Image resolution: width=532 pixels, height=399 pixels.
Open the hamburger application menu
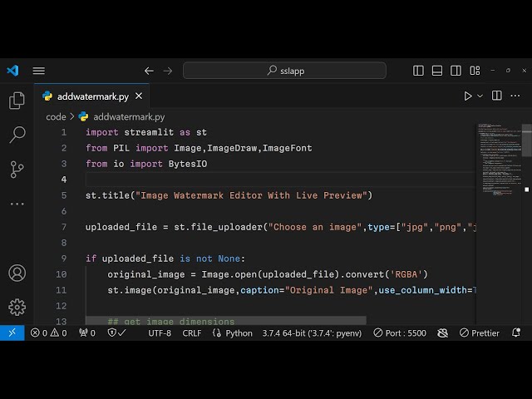click(38, 71)
